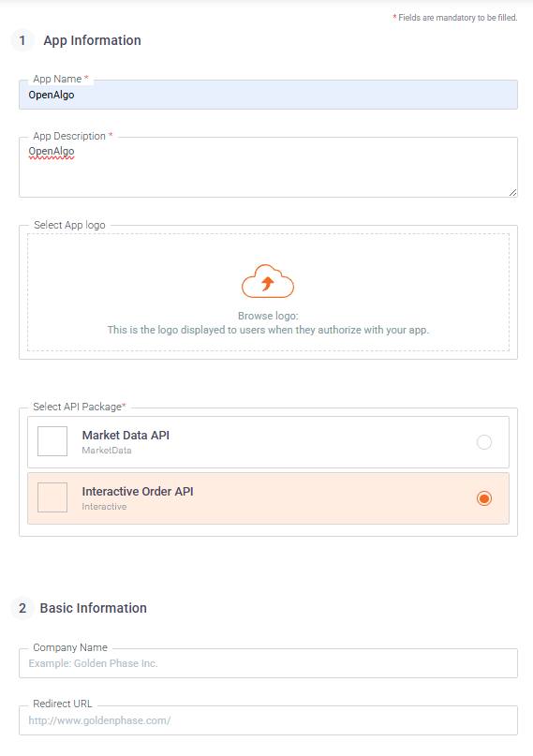Image resolution: width=533 pixels, height=756 pixels.
Task: Click the Redirect URL input field
Action: [x=269, y=720]
